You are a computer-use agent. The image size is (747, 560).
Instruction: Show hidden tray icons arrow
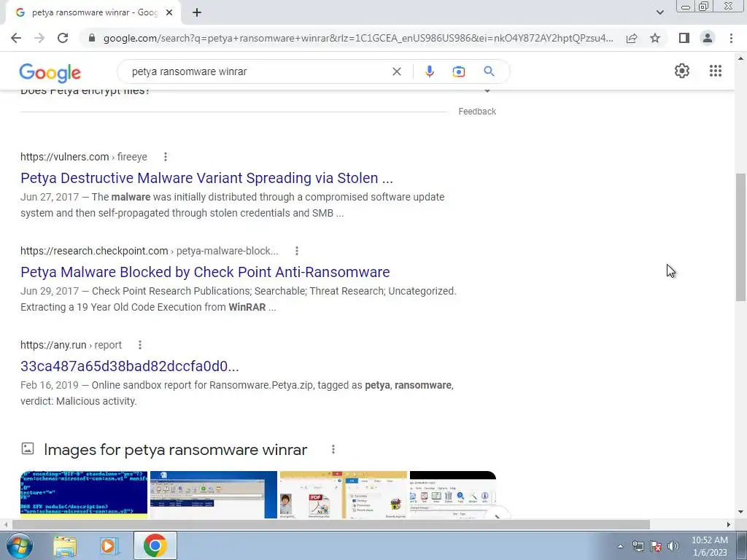click(620, 546)
